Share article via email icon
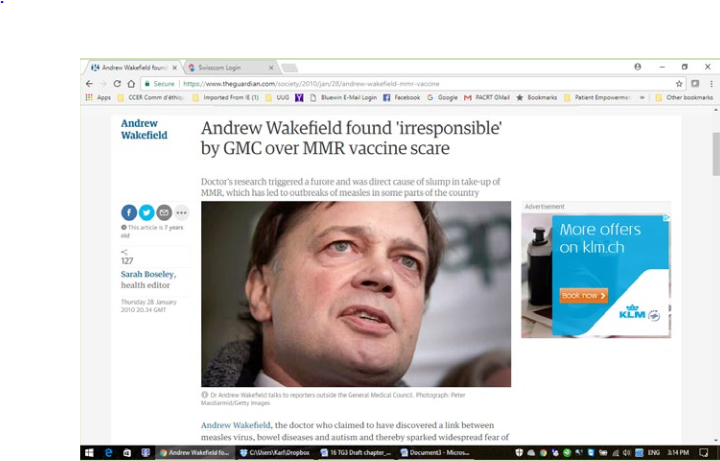 pyautogui.click(x=164, y=213)
